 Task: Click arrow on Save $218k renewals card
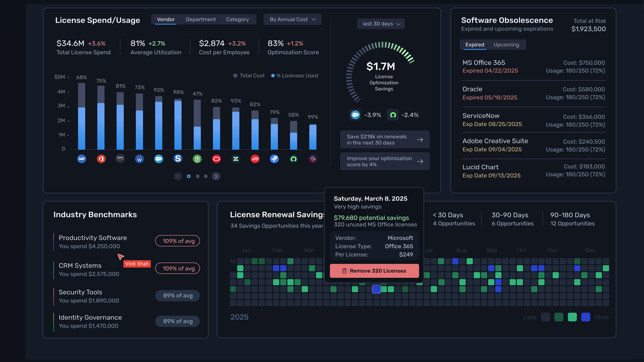coord(420,140)
